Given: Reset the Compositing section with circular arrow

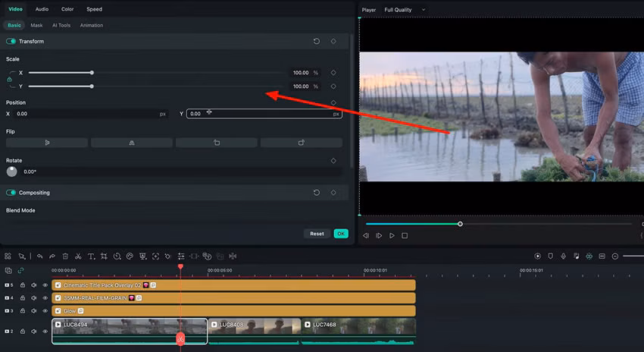Looking at the screenshot, I should (x=317, y=193).
